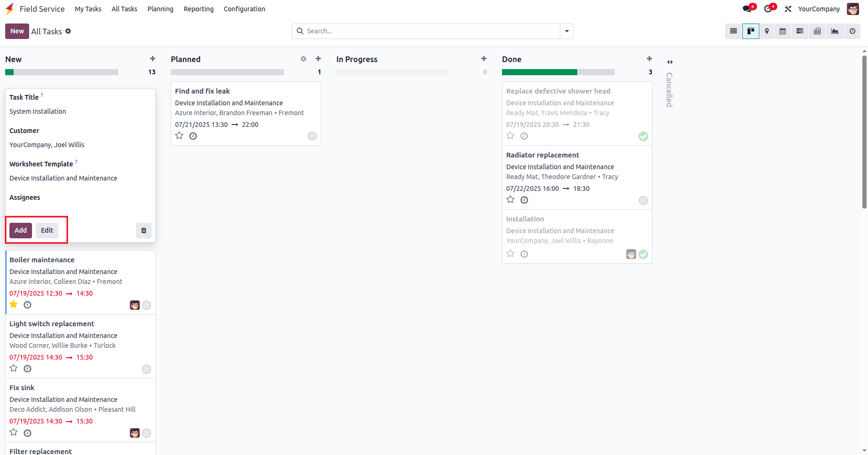Viewport: 868px width, 455px height.
Task: Toggle done checkmark on Replace defective shower head
Action: tap(643, 136)
